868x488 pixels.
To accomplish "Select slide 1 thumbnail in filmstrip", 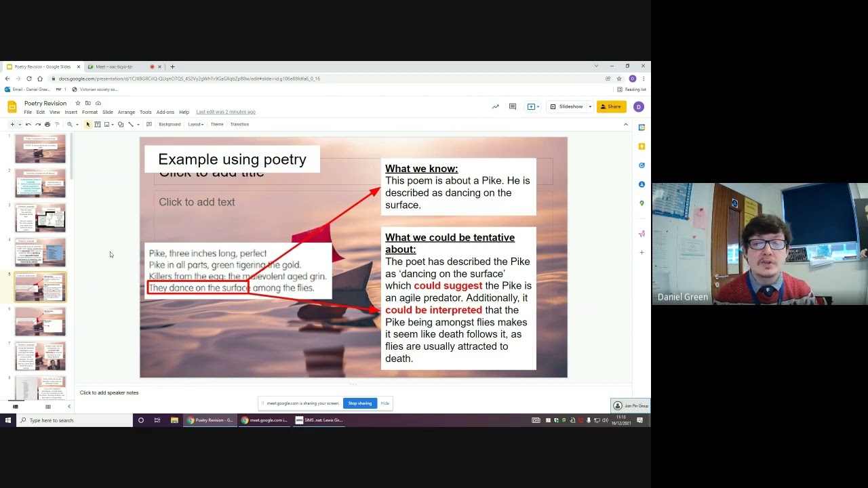I will [41, 149].
